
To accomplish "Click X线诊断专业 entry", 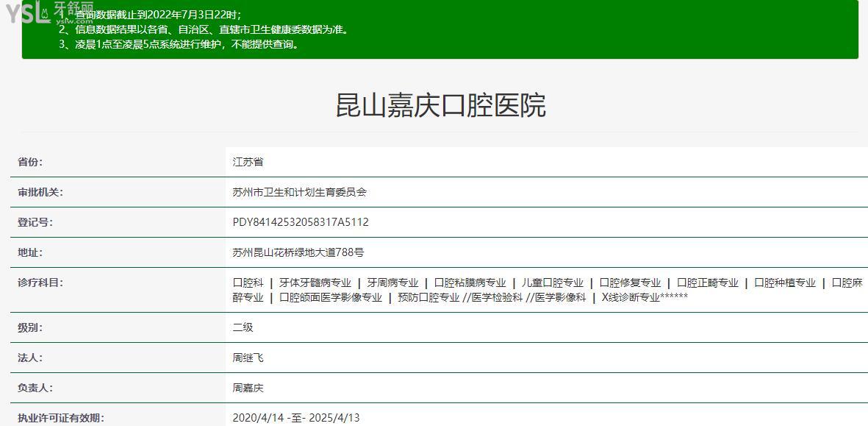I will coord(631,297).
